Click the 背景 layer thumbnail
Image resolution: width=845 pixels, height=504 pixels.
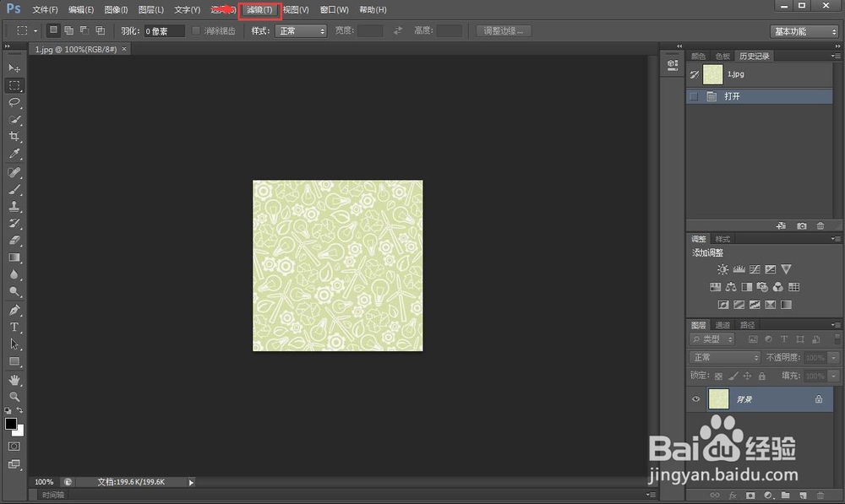(718, 399)
